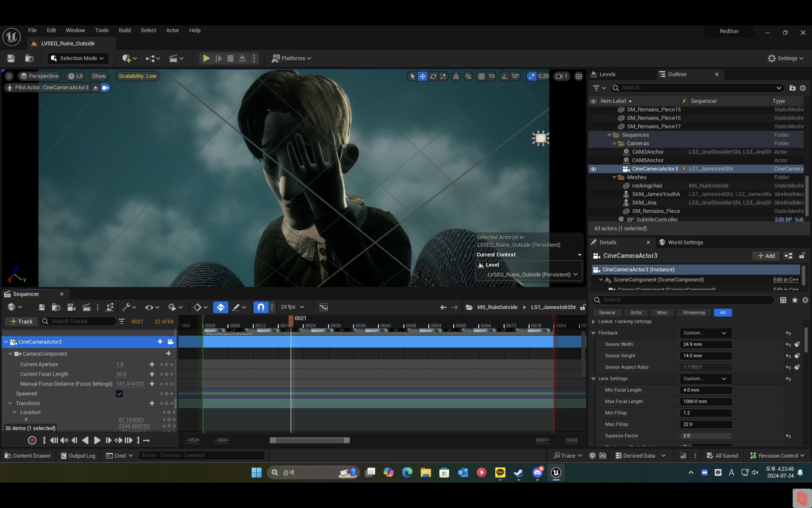
Task: Open the Content Drawer
Action: [28, 456]
